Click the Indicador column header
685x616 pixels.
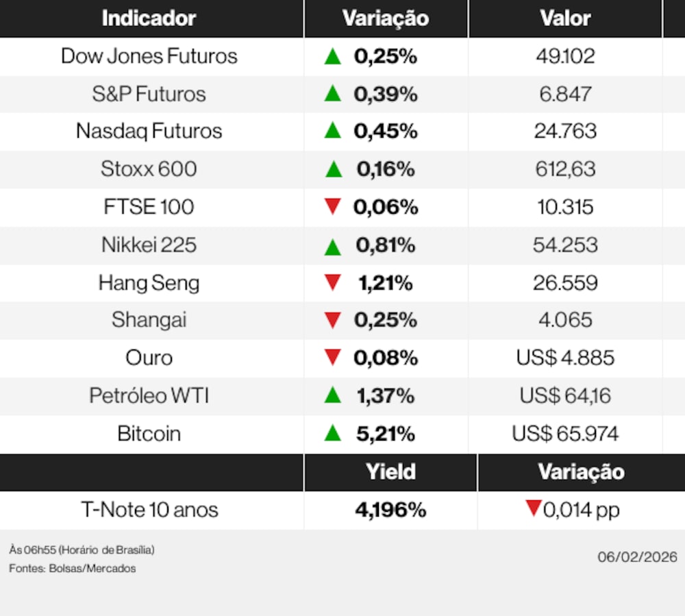click(x=149, y=19)
